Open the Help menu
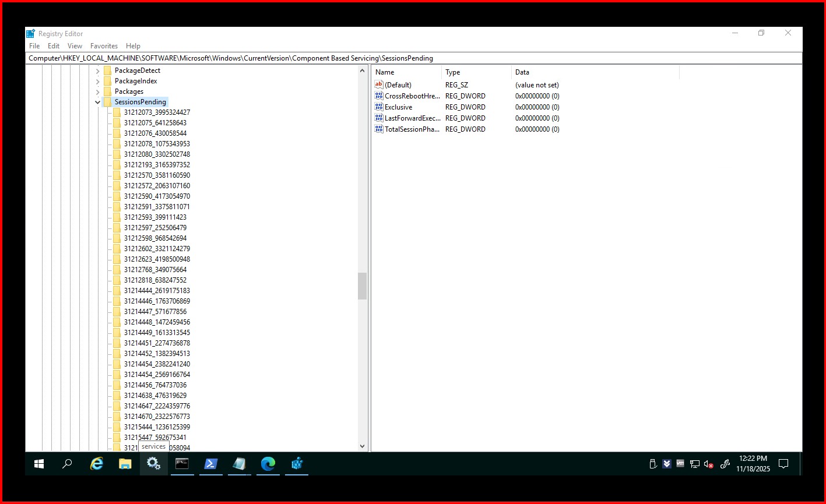 click(133, 46)
